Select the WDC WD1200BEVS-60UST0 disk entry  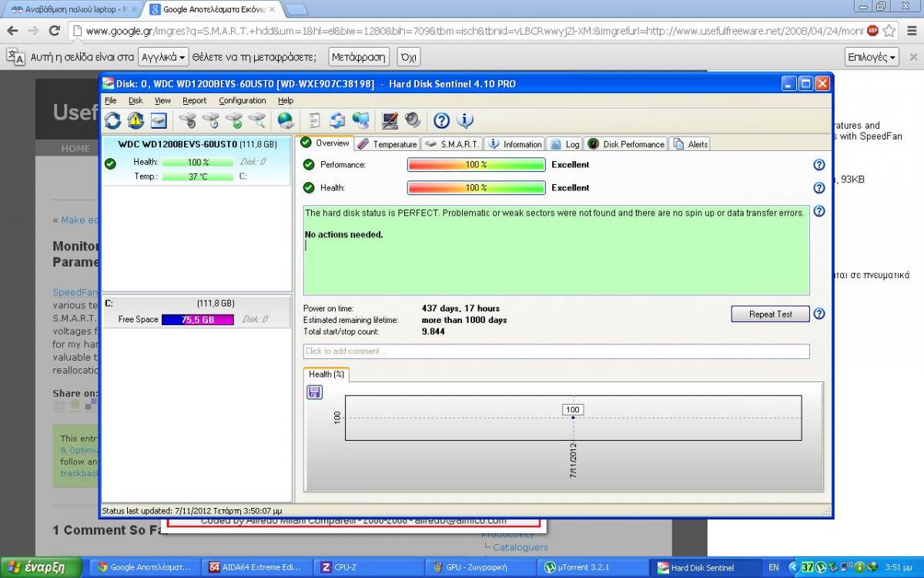tap(197, 161)
